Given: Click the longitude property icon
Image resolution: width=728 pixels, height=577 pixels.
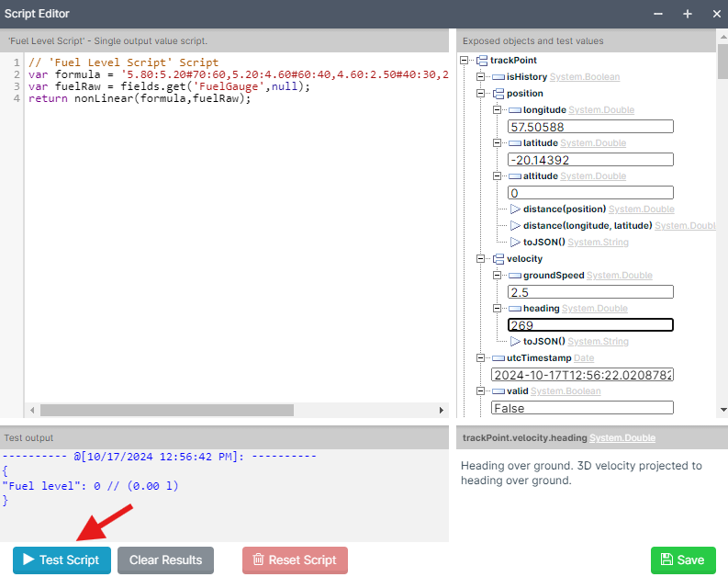Looking at the screenshot, I should 515,110.
